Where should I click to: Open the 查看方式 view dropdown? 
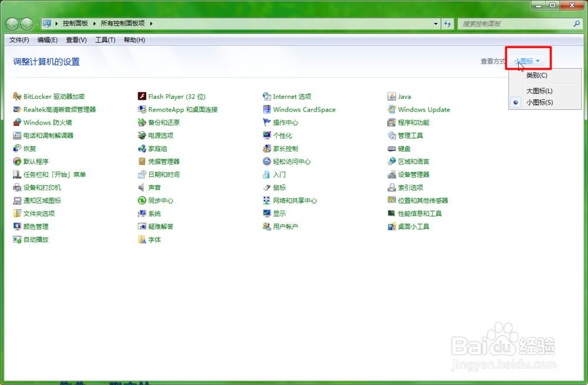[526, 59]
